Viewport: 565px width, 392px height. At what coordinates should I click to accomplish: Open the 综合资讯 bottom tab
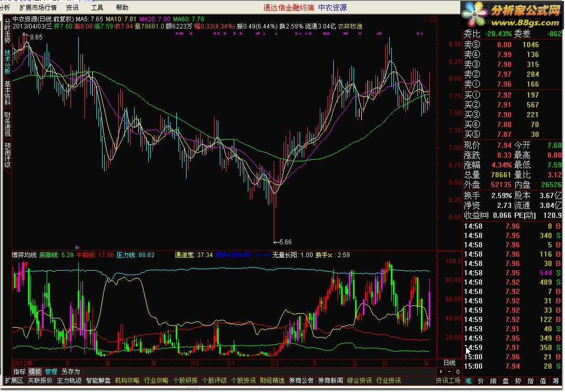[x=359, y=381]
